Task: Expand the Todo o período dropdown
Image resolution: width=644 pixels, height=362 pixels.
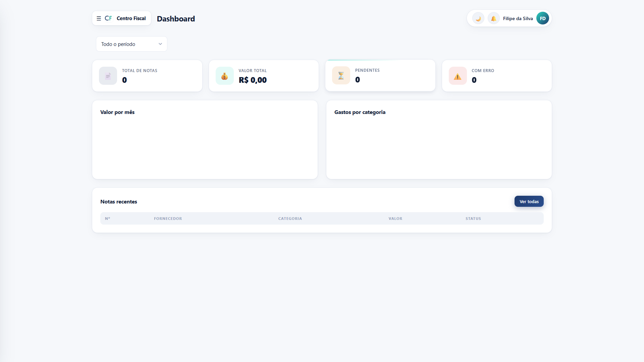Action: click(x=131, y=44)
